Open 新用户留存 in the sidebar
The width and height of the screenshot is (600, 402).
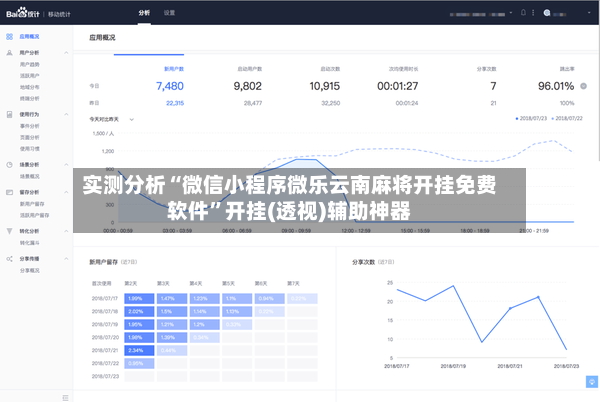coord(32,204)
